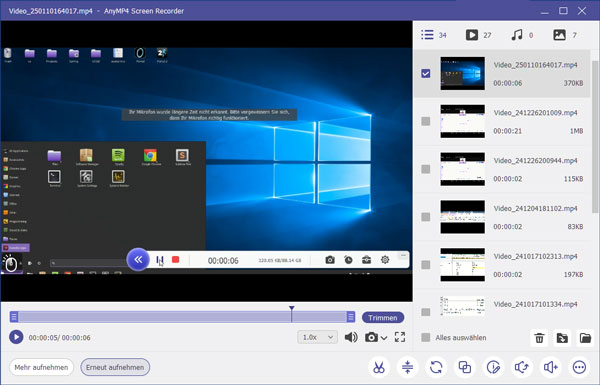Expand snapshot options arrow beside camera
The image size is (600, 385).
tap(384, 338)
